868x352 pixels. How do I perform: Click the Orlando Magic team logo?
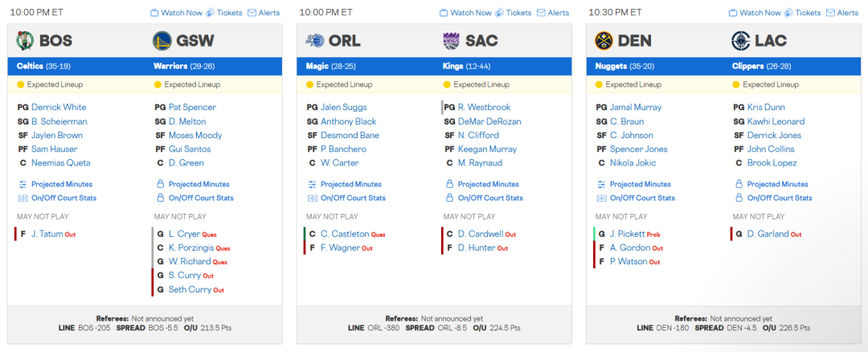(315, 41)
